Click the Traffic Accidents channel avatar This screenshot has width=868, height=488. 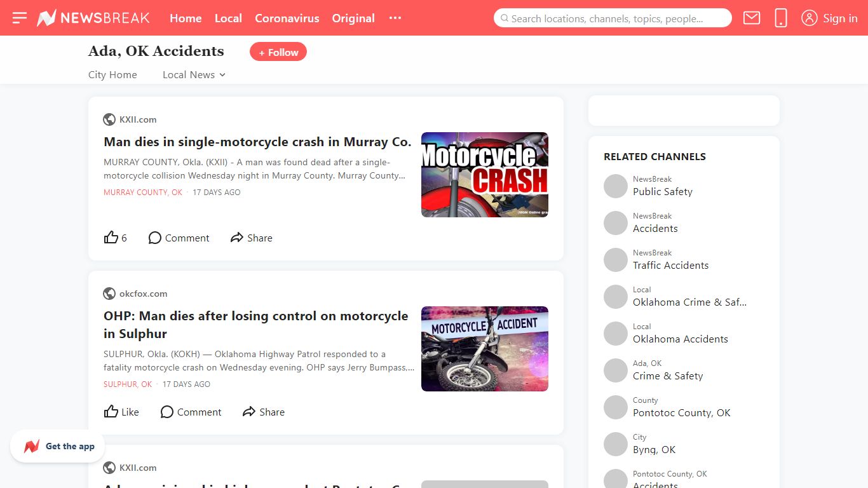(615, 260)
